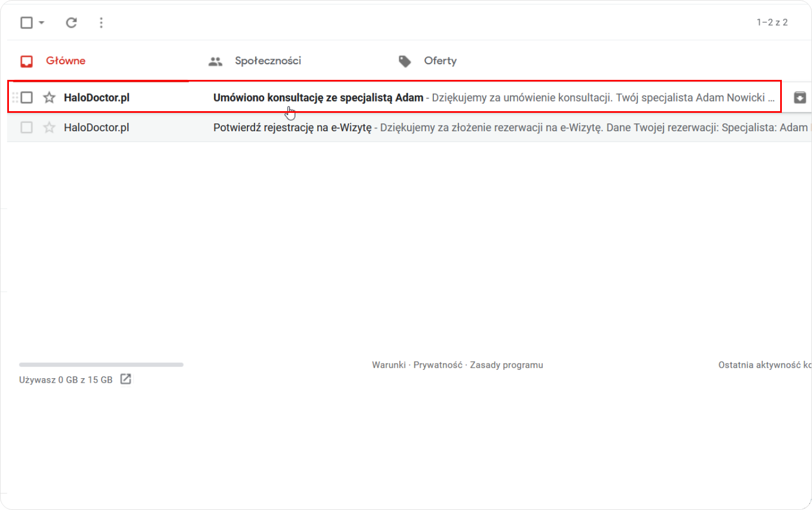
Task: Click the Ostatnia aktywność text
Action: 765,365
